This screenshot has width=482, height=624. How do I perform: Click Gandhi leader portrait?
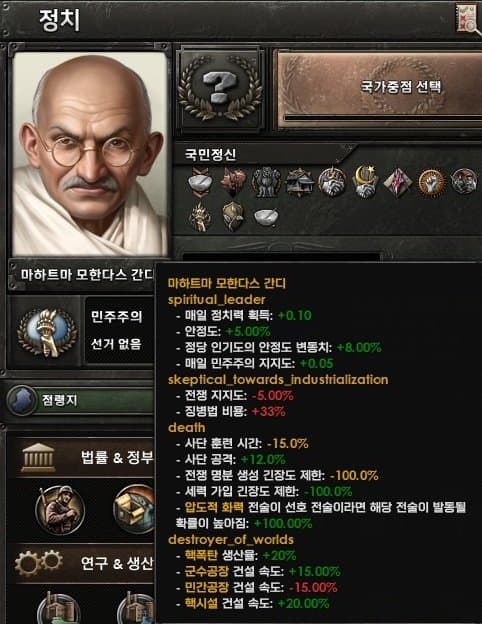(90, 154)
